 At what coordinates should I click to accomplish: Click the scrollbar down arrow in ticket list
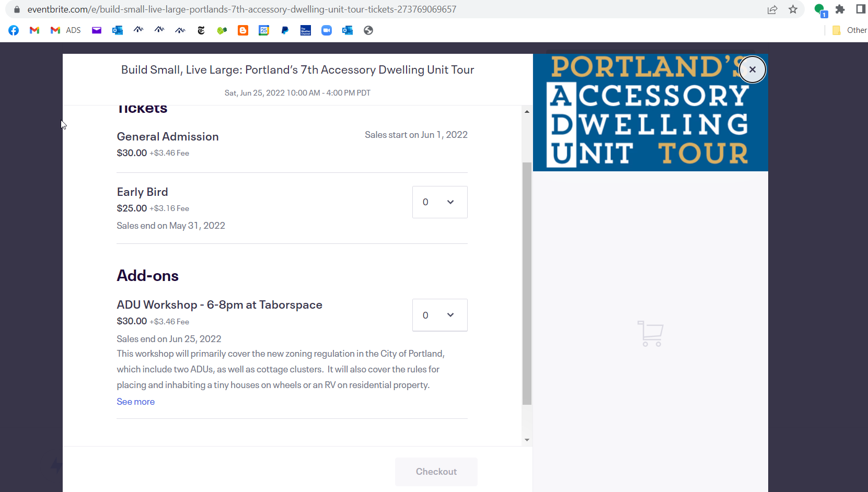(x=527, y=440)
